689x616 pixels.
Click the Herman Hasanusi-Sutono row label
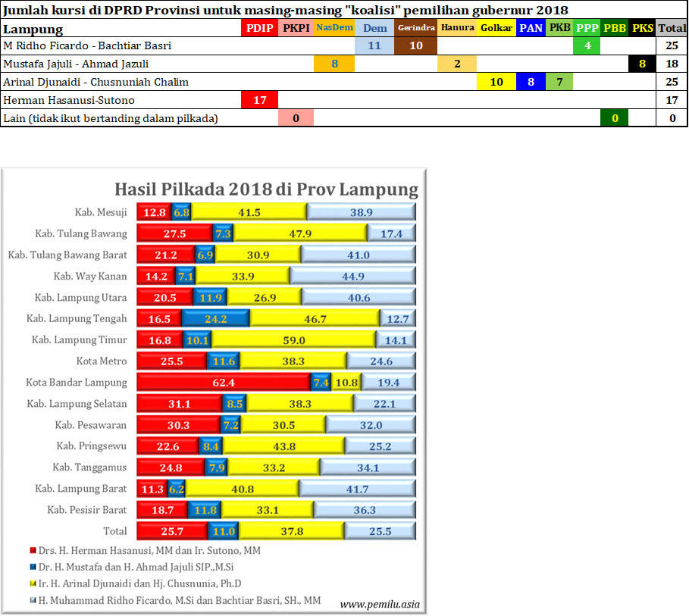point(69,100)
